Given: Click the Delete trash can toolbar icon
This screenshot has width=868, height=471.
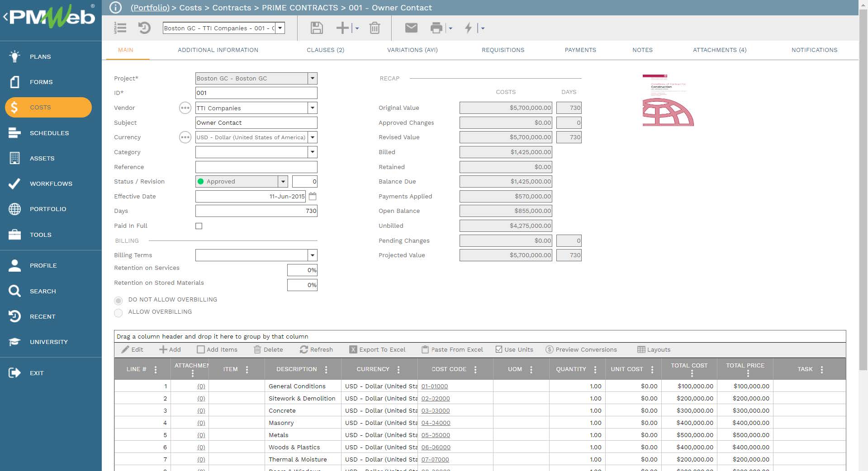Looking at the screenshot, I should 375,28.
